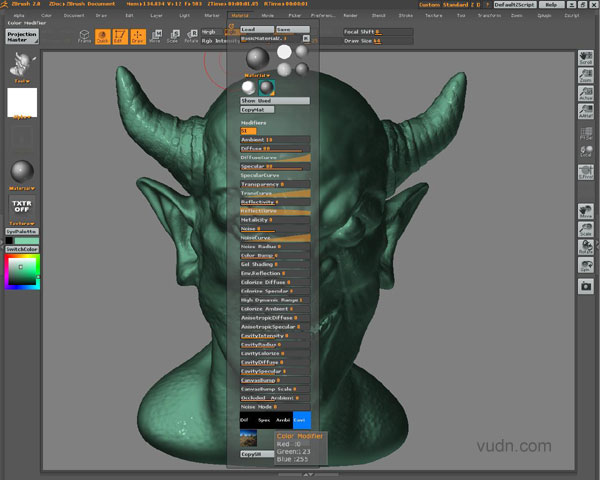Image resolution: width=600 pixels, height=480 pixels.
Task: Close the Material palette with X button
Action: tap(306, 38)
